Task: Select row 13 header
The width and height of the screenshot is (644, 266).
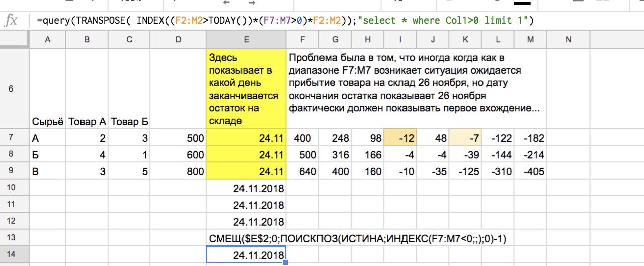Action: tap(15, 238)
